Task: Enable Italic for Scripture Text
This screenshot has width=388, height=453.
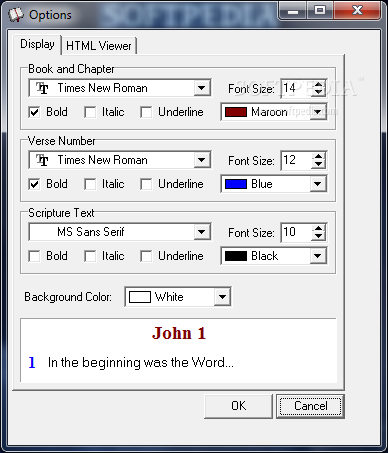Action: (x=90, y=256)
